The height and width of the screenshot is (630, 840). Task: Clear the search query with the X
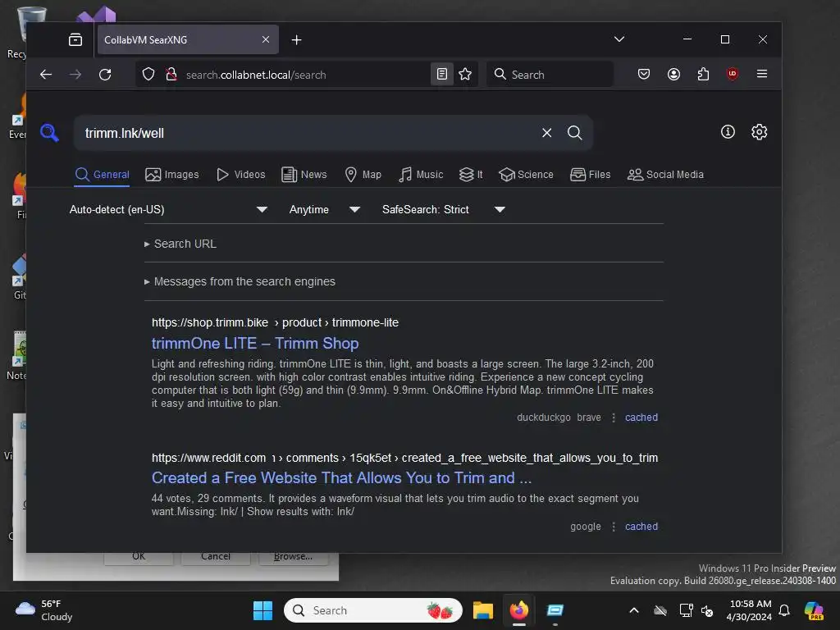pos(546,133)
